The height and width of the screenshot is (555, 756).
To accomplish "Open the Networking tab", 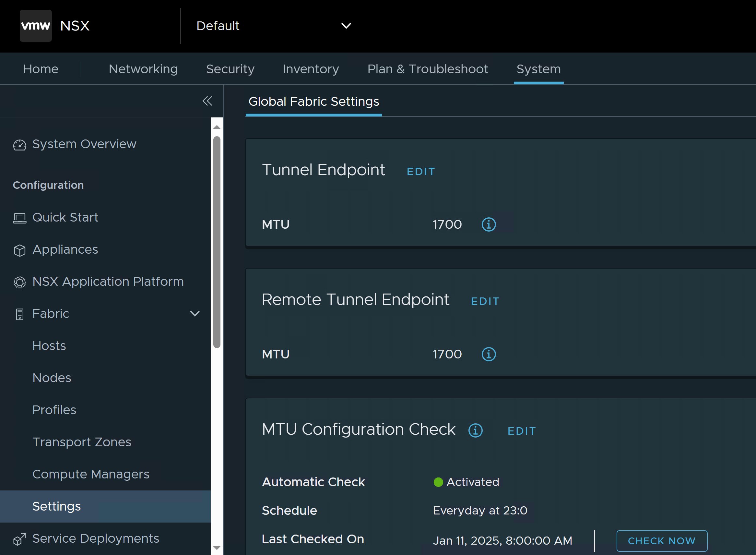I will tap(143, 69).
